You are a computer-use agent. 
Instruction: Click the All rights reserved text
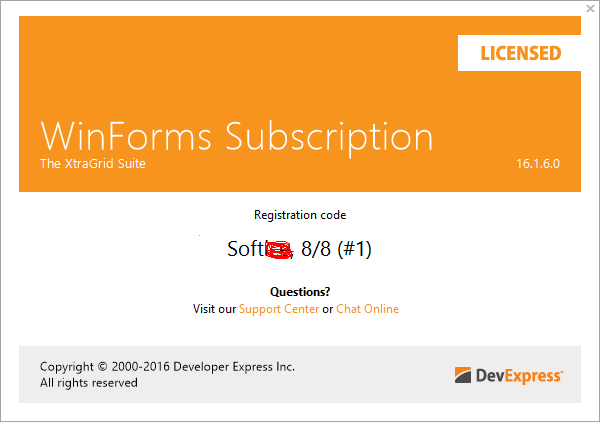[x=88, y=382]
